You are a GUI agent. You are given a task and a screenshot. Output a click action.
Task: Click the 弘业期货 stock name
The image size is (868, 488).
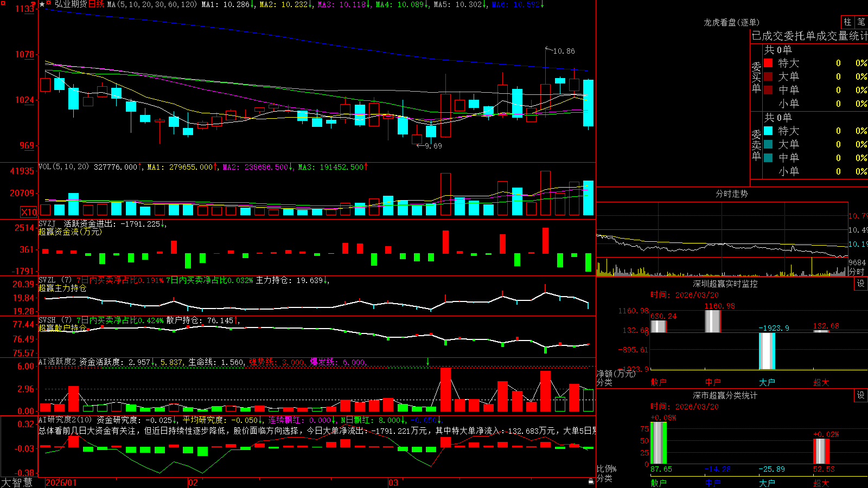pyautogui.click(x=71, y=4)
